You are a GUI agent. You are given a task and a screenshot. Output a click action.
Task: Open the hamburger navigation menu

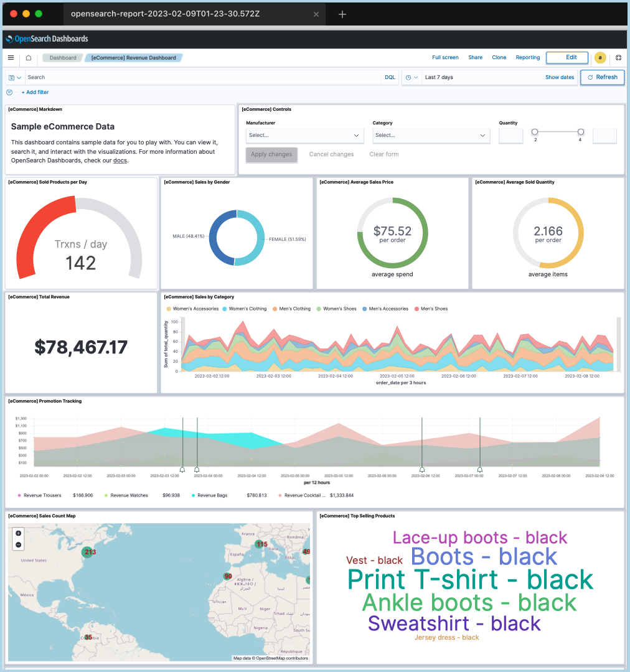point(11,58)
